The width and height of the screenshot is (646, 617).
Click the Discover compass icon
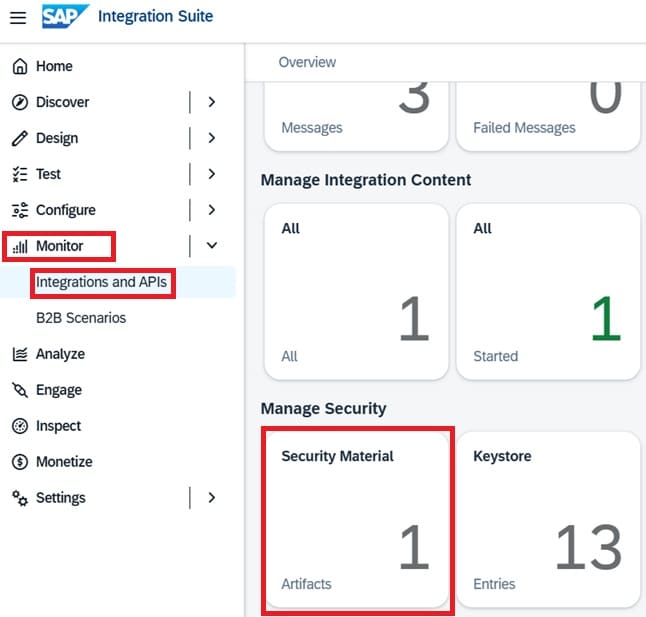click(x=19, y=102)
